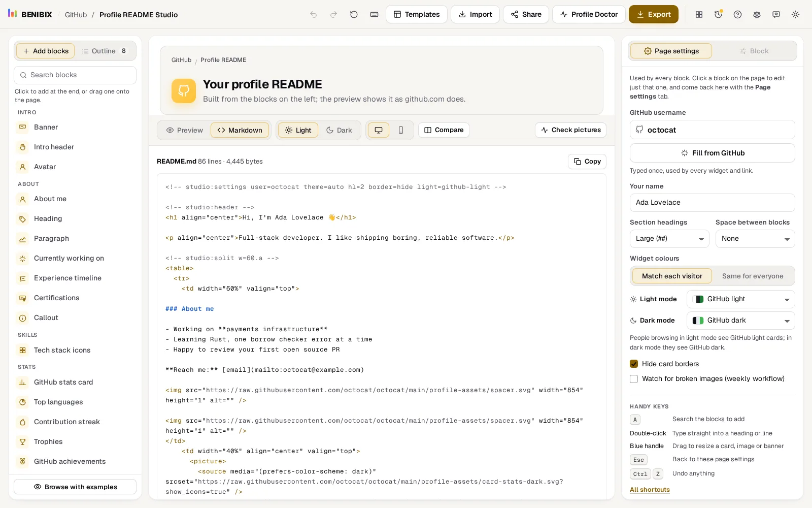
Task: Click the redo arrow in the toolbar
Action: pyautogui.click(x=333, y=15)
